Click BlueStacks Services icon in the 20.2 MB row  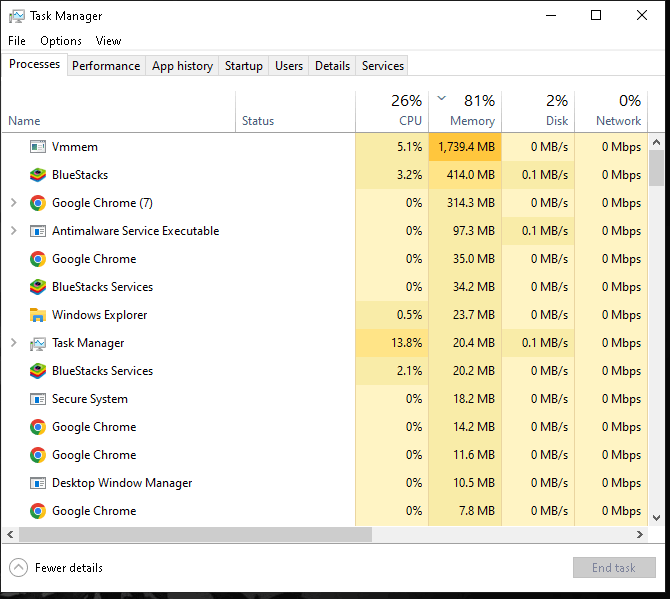tap(38, 371)
